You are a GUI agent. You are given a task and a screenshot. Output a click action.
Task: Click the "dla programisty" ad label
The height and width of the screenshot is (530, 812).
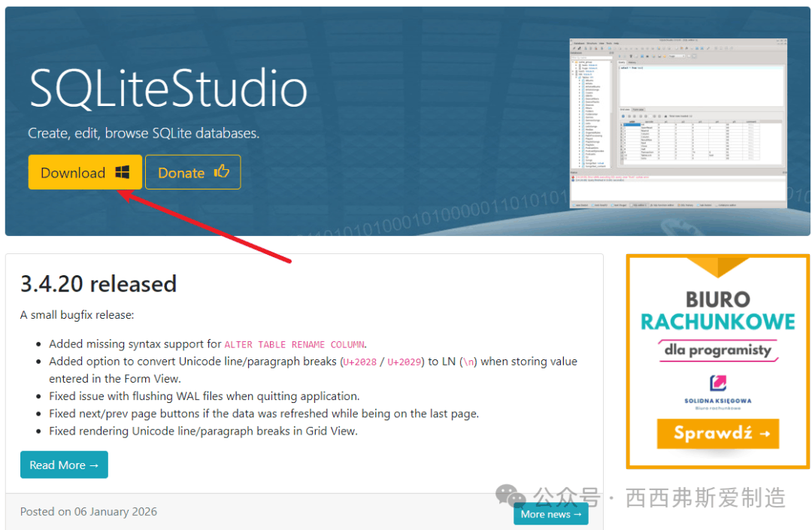717,350
